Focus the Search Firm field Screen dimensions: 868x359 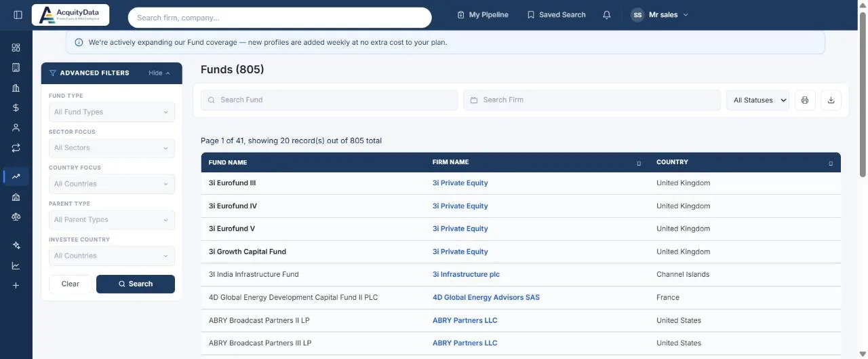coord(592,100)
